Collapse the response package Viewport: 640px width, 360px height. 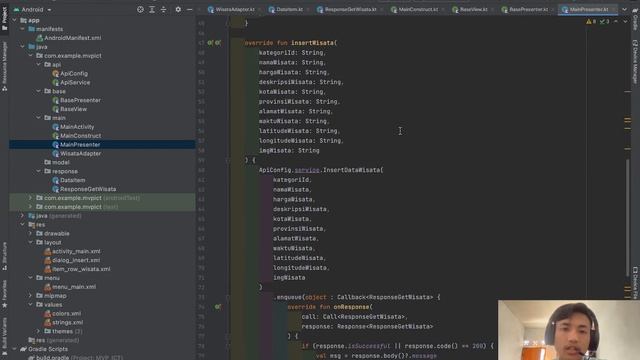click(x=39, y=171)
